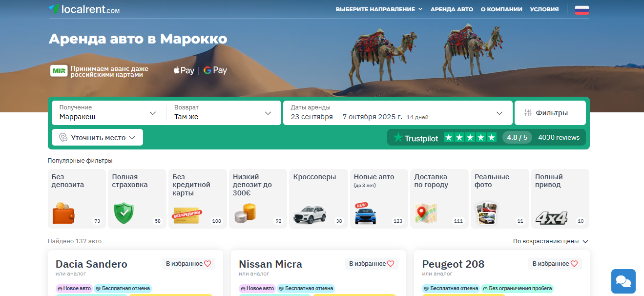Open the 'Возврат' return location dropdown
This screenshot has width=644, height=296.
pyautogui.click(x=223, y=113)
